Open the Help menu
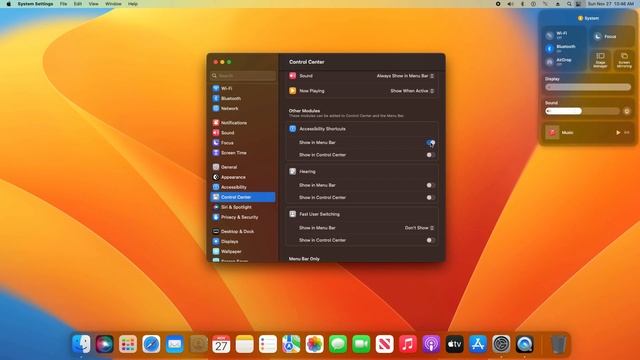 pyautogui.click(x=133, y=4)
